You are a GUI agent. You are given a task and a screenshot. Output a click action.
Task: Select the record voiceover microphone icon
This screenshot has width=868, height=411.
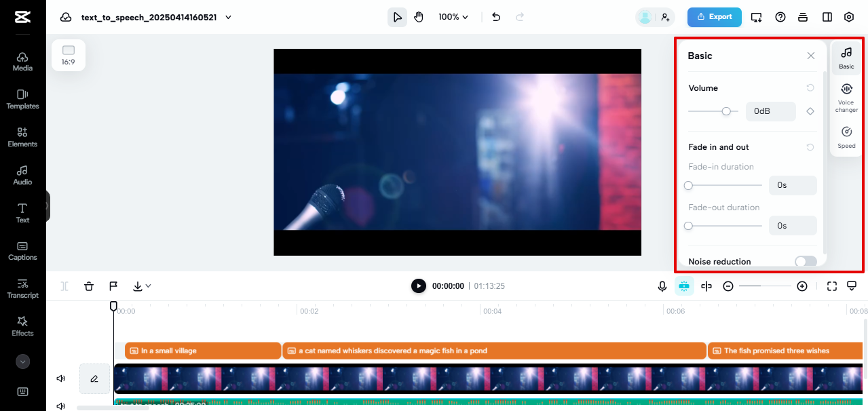[662, 286]
